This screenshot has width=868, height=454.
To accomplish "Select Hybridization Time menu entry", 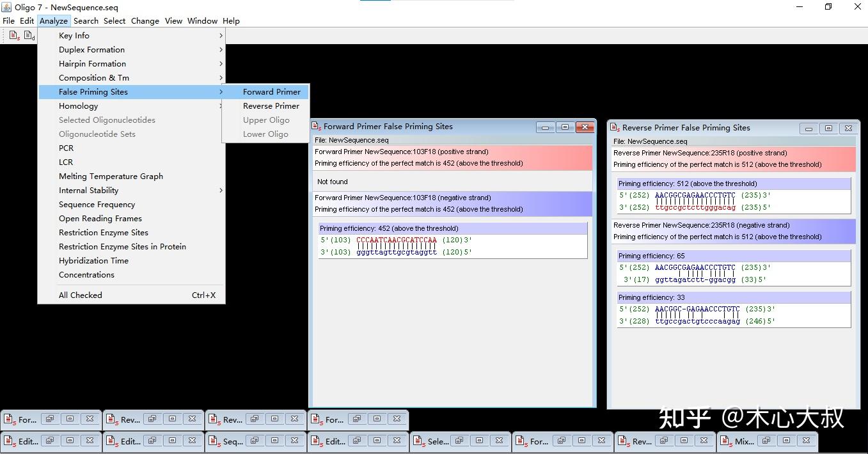I will click(131, 261).
